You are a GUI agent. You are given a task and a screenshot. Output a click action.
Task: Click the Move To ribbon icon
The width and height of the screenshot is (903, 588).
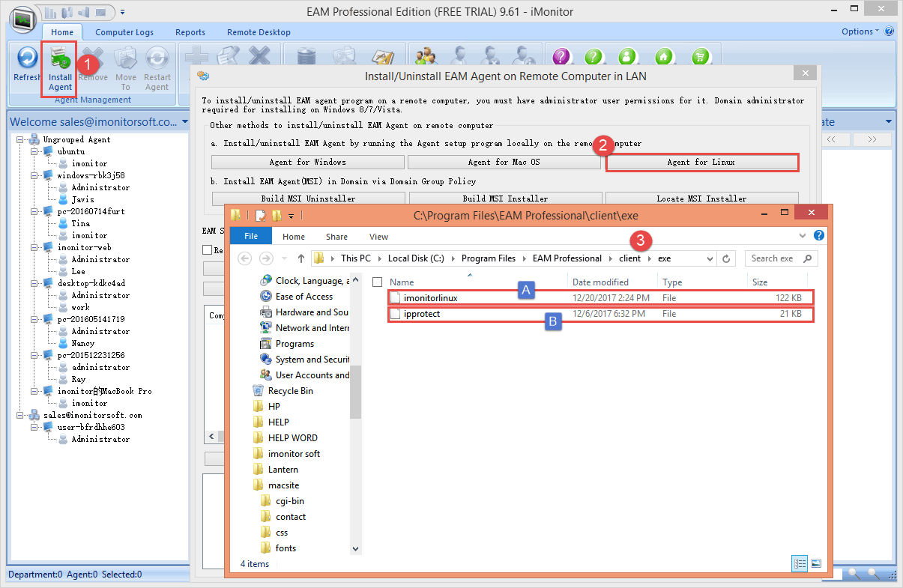(x=125, y=58)
